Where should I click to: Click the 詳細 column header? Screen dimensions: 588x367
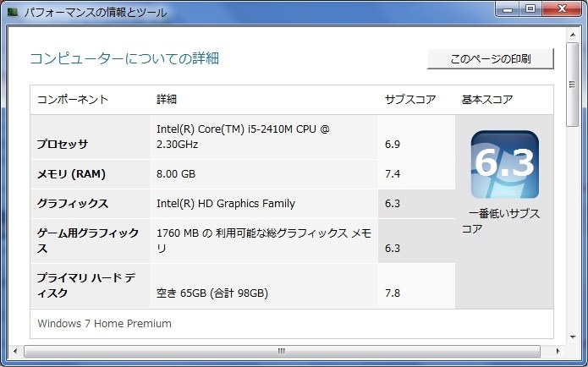click(x=167, y=99)
